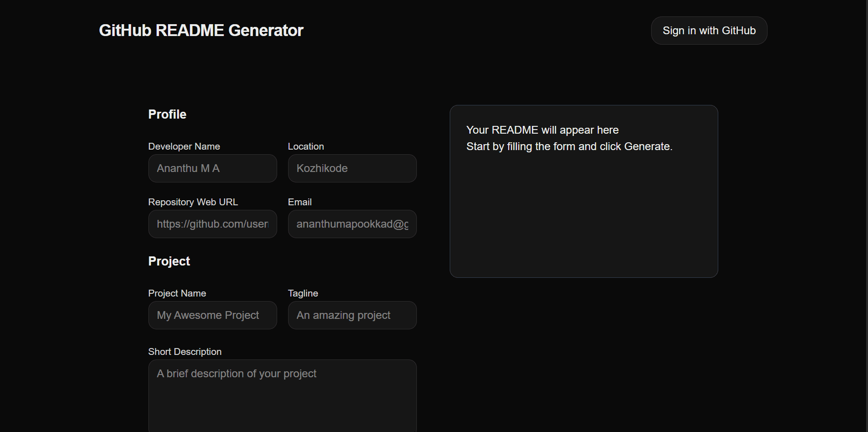
Task: Focus the Developer Name input field
Action: click(212, 168)
